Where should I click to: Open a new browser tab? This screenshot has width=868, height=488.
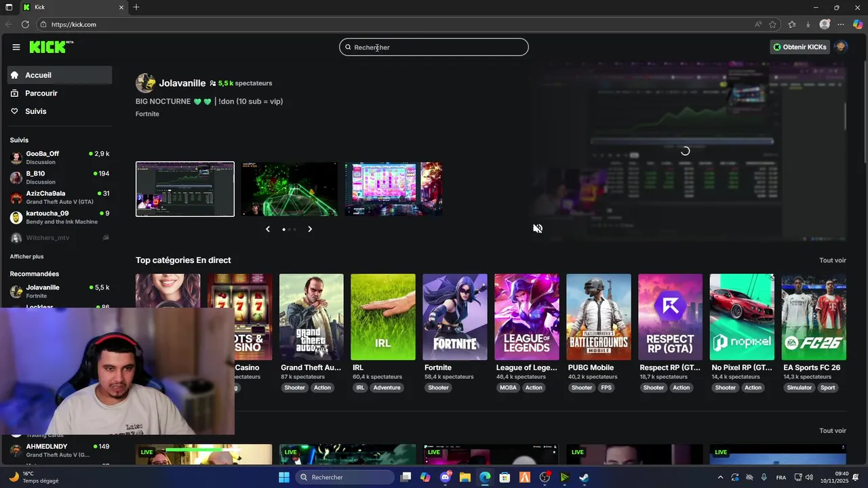tap(136, 7)
